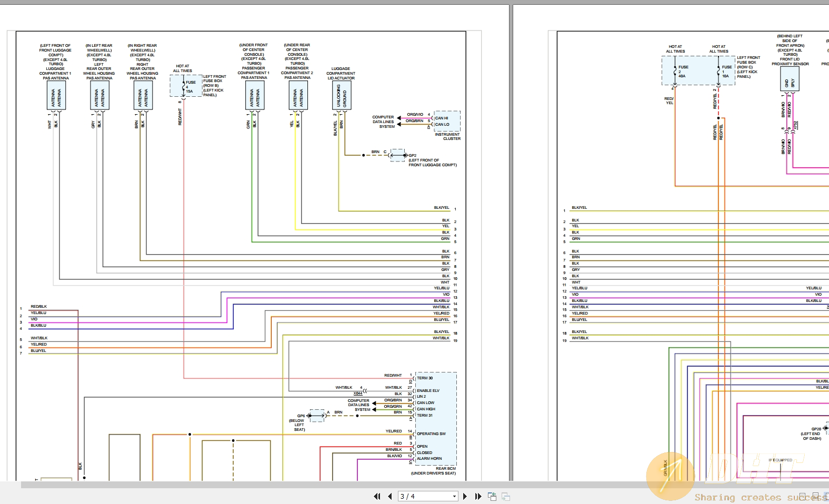The image size is (829, 504).
Task: Click the TERM 30 pin label
Action: [425, 378]
